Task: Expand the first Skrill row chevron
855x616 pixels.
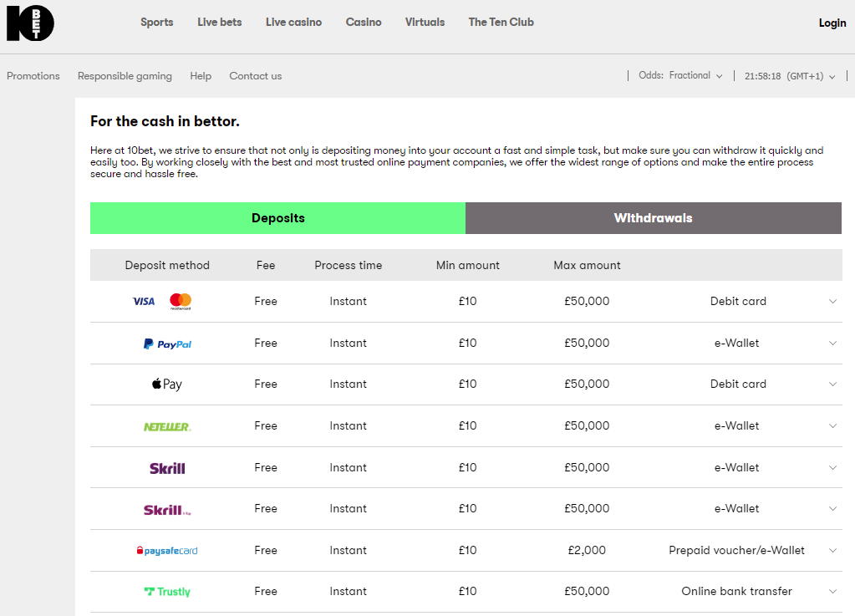Action: (x=832, y=468)
